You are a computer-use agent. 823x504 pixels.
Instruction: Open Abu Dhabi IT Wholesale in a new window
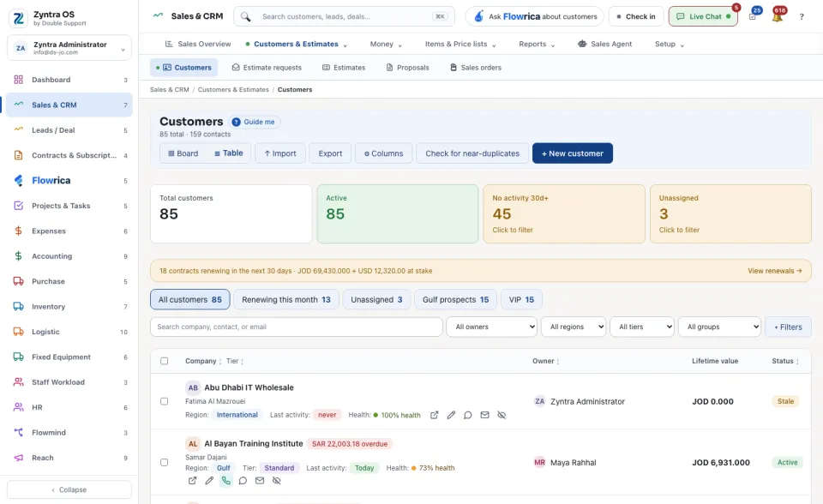click(x=434, y=415)
